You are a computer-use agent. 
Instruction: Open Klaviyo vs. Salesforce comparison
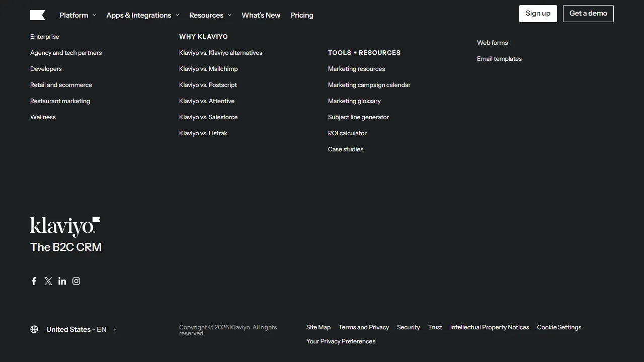point(208,117)
